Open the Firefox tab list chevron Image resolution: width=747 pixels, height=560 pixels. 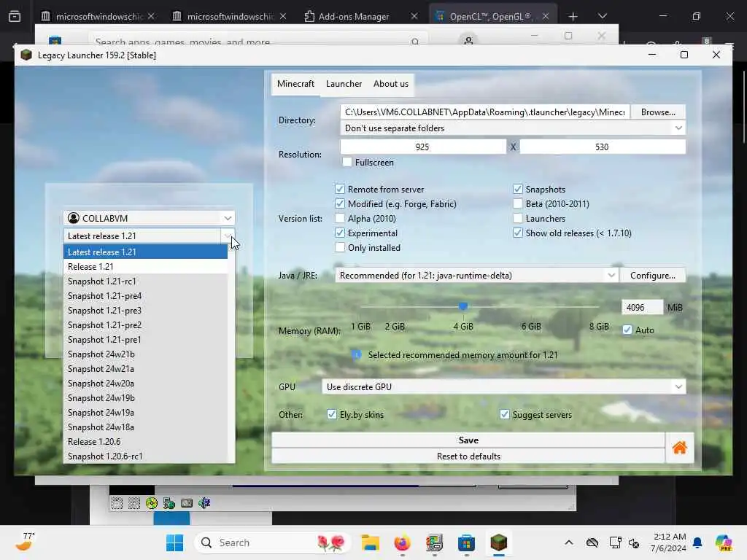point(603,16)
